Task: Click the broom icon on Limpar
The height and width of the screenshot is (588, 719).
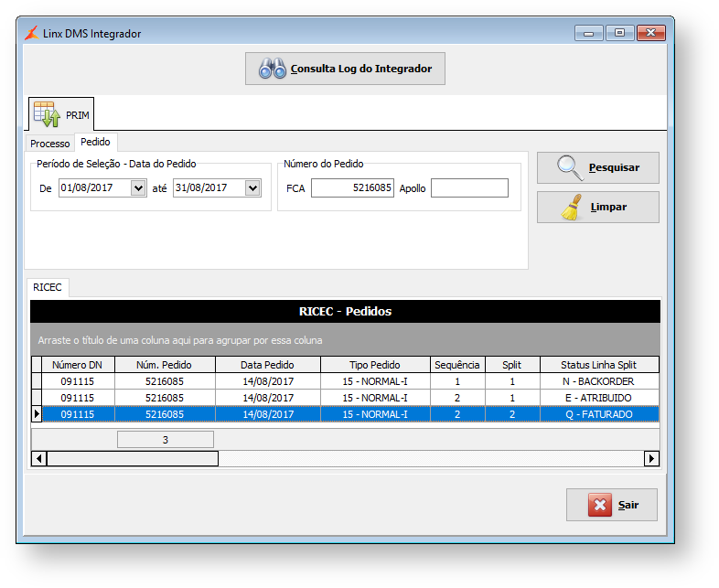Action: click(x=572, y=208)
